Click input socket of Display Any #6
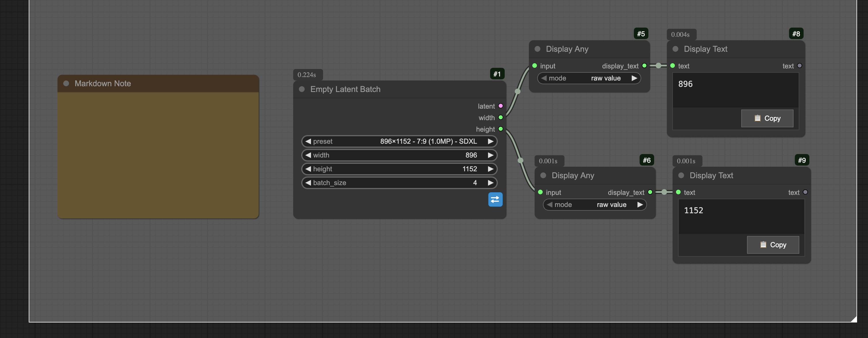868x338 pixels. tap(540, 192)
